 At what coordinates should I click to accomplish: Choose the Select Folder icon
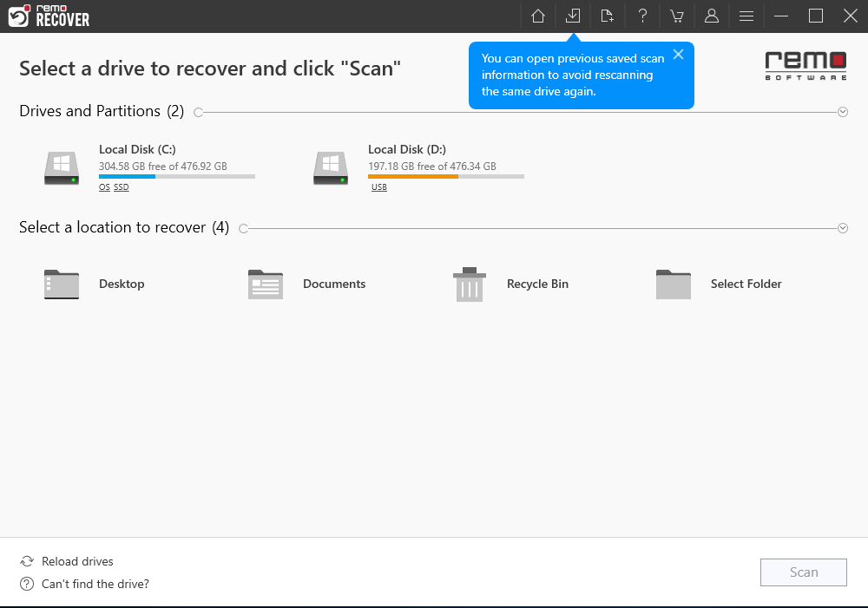(674, 284)
